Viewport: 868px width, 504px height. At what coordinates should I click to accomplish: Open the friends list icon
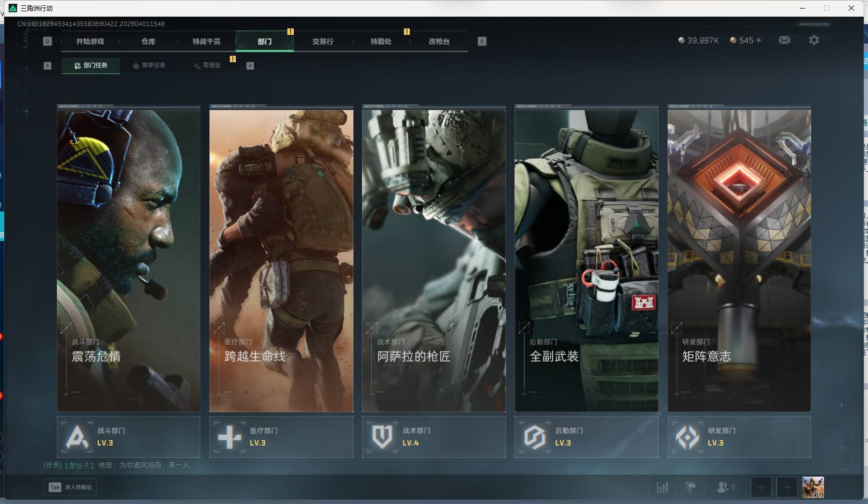coord(722,487)
